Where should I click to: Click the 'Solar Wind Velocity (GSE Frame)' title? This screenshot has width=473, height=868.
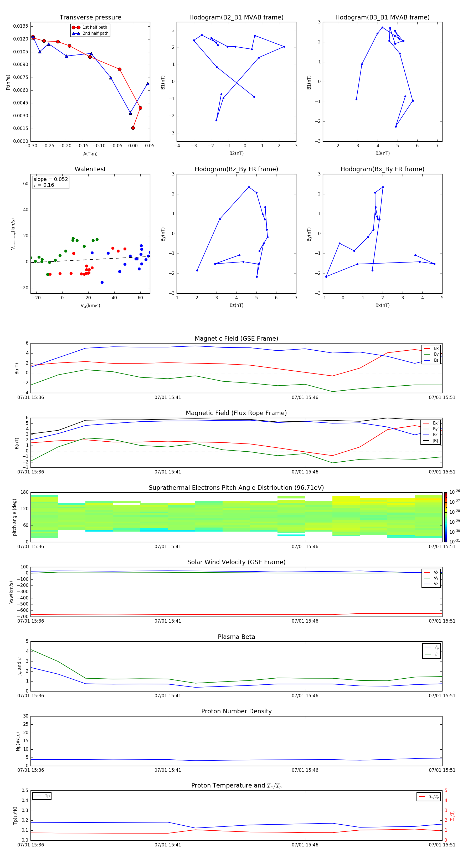pyautogui.click(x=236, y=562)
